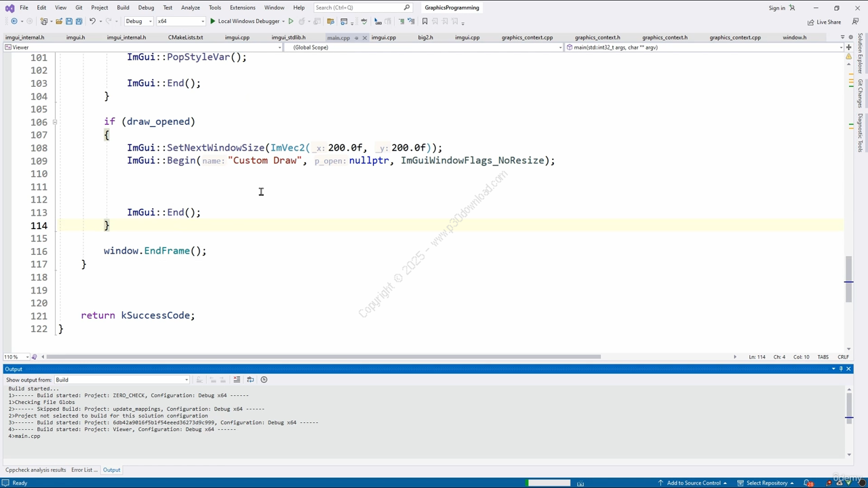Select the Output tab at bottom

[x=111, y=470]
